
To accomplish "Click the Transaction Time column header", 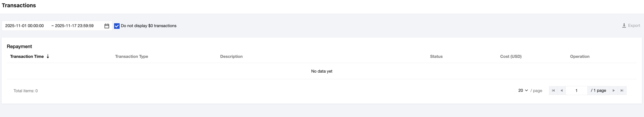I will point(27,56).
